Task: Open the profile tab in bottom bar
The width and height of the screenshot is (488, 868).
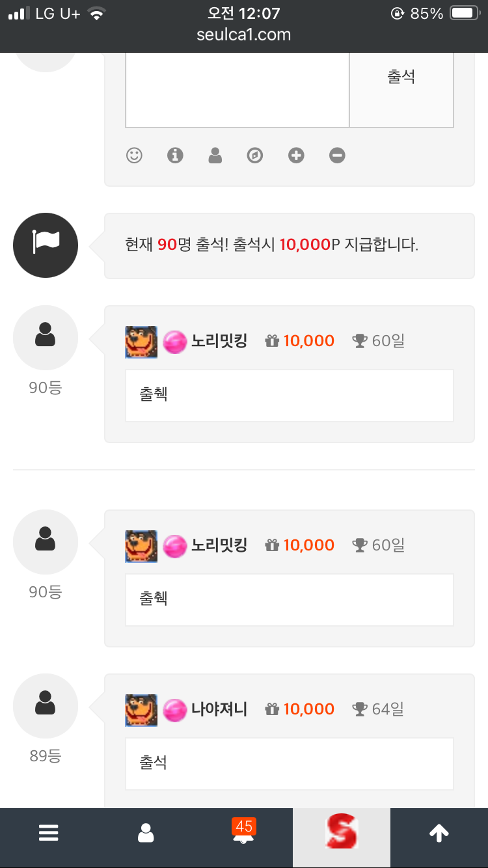Action: 146,834
